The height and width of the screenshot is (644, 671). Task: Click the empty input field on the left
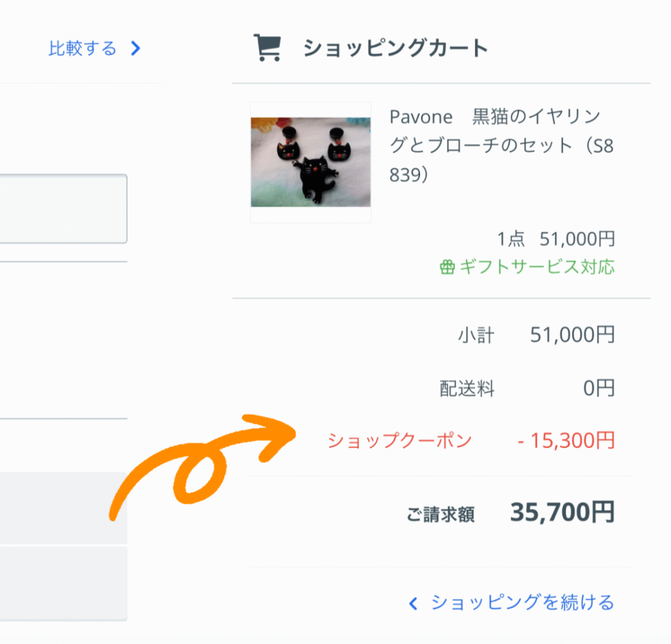click(x=63, y=208)
